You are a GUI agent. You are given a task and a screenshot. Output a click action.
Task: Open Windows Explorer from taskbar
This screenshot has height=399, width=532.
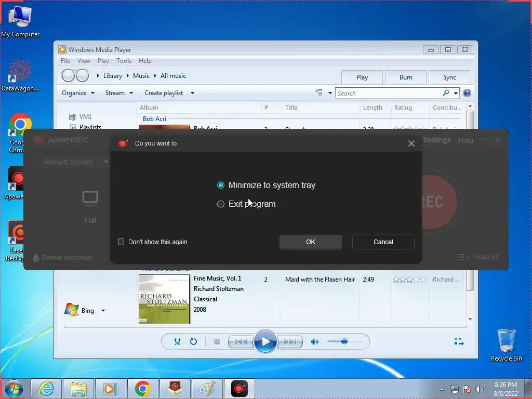(78, 389)
